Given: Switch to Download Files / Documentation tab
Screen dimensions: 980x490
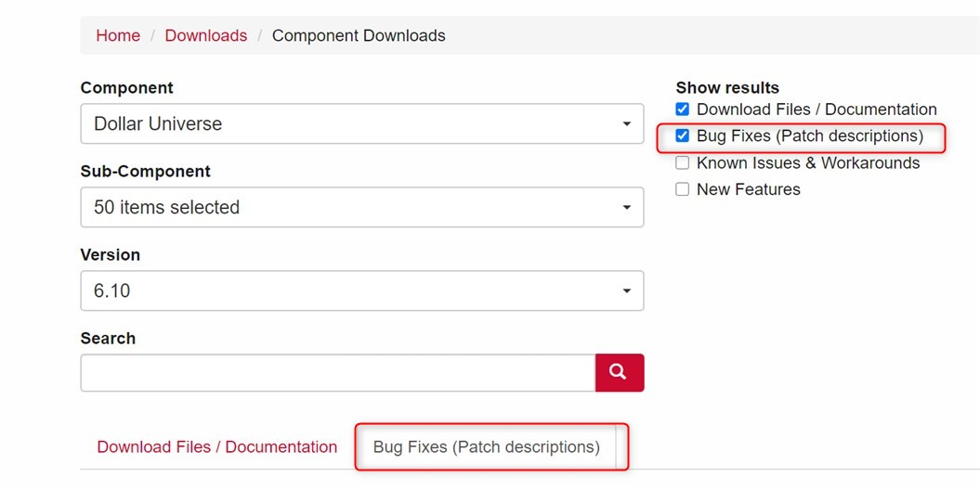Looking at the screenshot, I should coord(216,447).
